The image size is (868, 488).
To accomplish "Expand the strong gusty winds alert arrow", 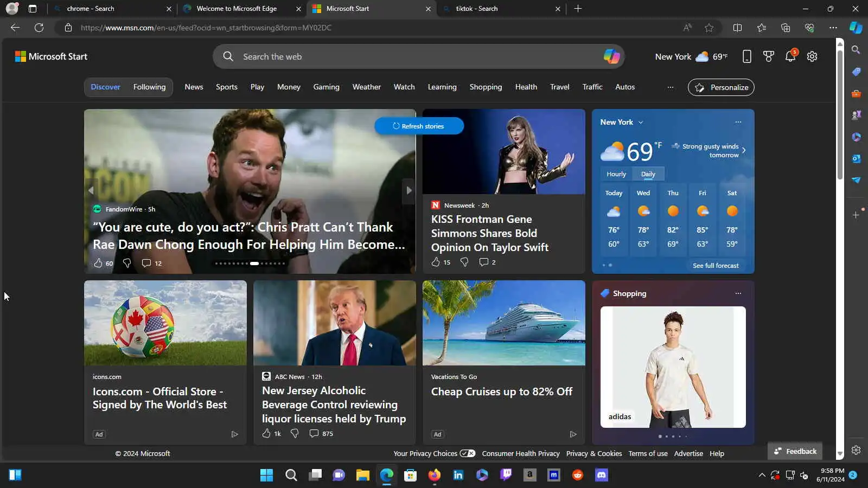I will tap(744, 150).
